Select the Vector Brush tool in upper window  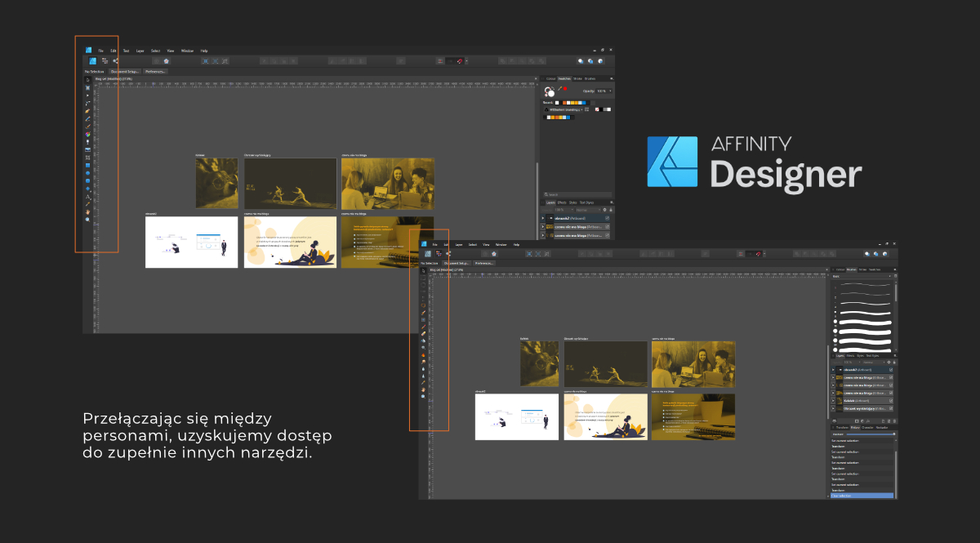(87, 126)
